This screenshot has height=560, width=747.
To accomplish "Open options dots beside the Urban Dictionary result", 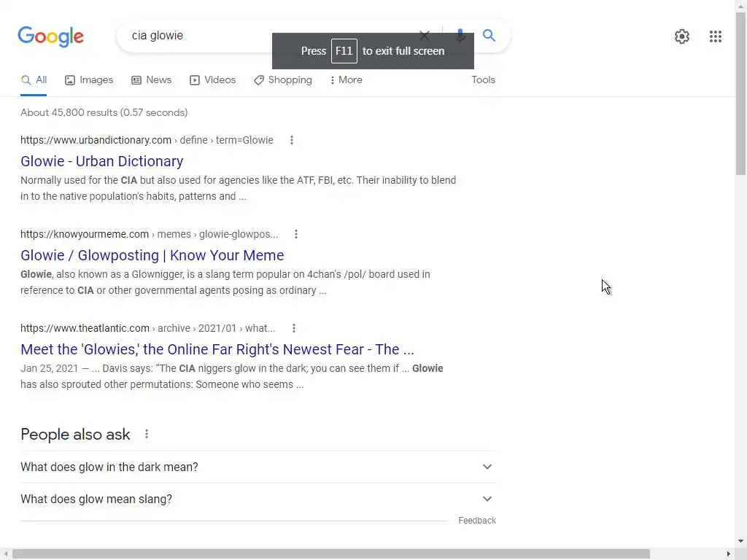I will (292, 140).
